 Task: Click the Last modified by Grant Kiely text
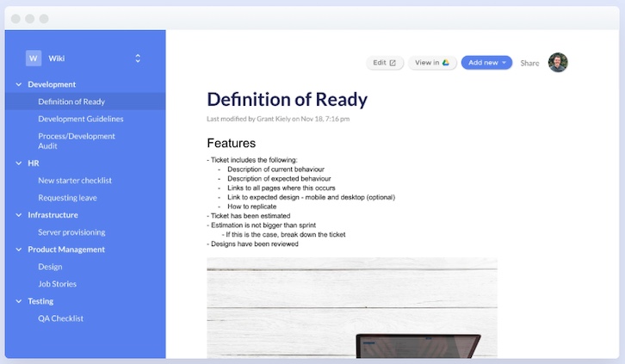pyautogui.click(x=278, y=119)
